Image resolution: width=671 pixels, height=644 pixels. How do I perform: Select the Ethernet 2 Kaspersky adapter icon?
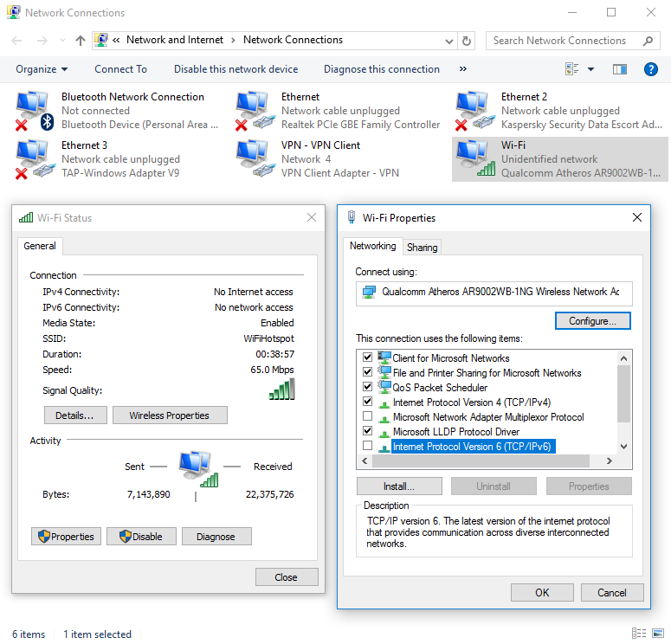[475, 111]
